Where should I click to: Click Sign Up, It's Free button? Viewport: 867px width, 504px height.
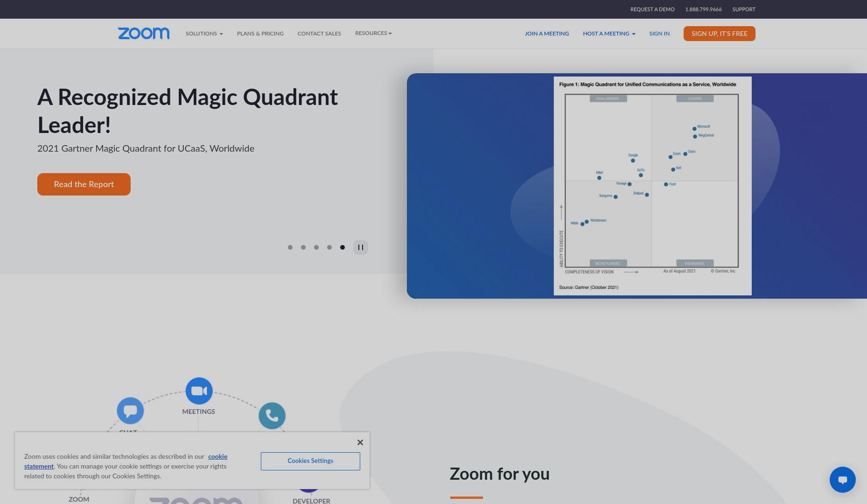720,34
